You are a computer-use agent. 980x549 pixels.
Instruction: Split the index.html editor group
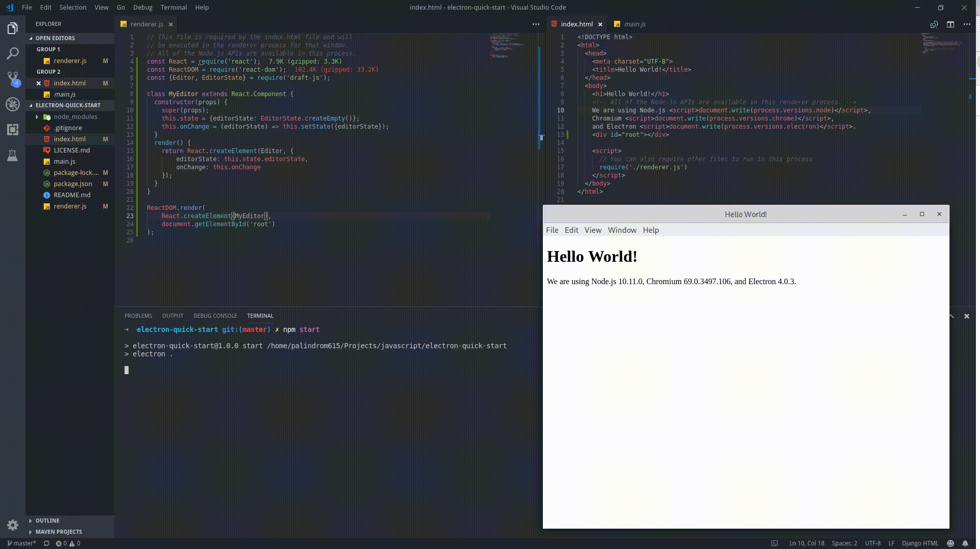[951, 24]
